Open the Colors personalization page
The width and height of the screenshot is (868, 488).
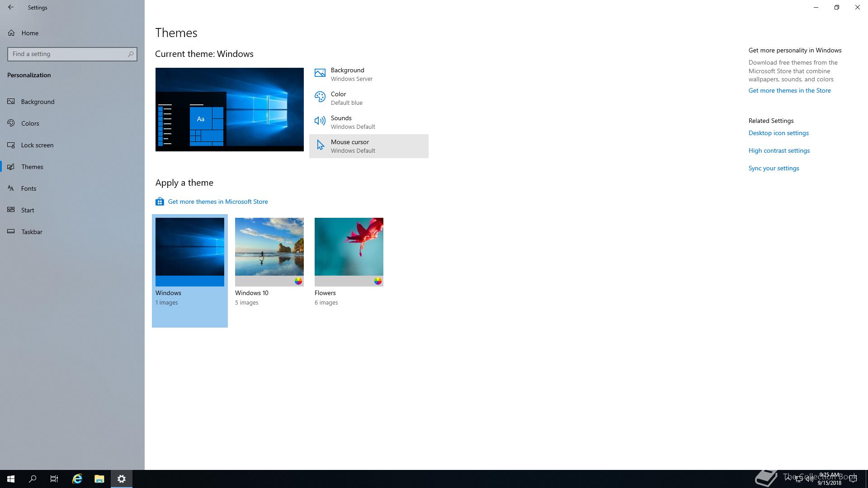click(x=30, y=123)
